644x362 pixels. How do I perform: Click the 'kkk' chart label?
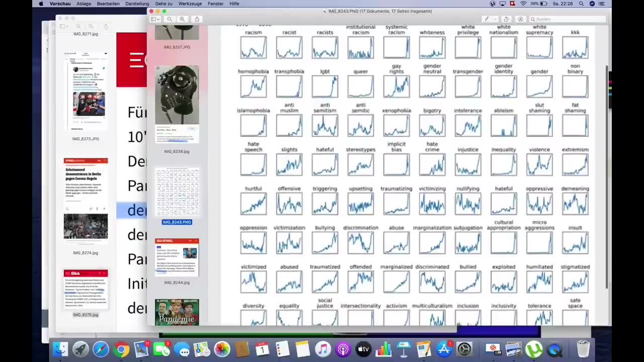pyautogui.click(x=575, y=33)
